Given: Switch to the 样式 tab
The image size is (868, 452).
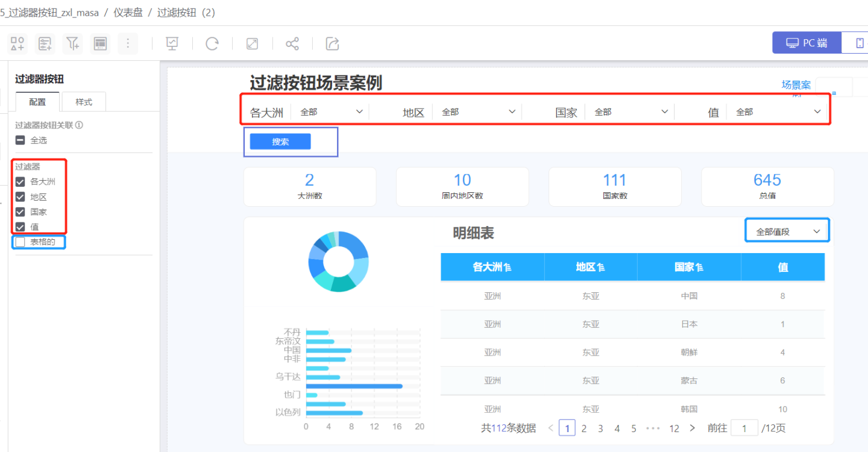Looking at the screenshot, I should coord(84,102).
